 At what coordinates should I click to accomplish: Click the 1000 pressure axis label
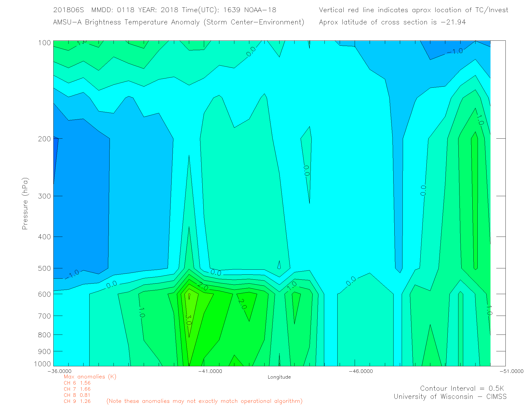[43, 364]
